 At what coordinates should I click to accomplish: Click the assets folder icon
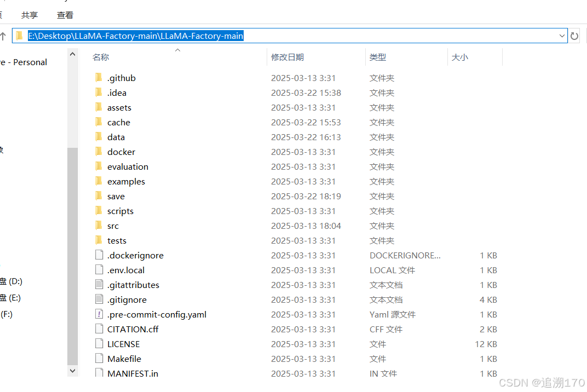pyautogui.click(x=99, y=107)
